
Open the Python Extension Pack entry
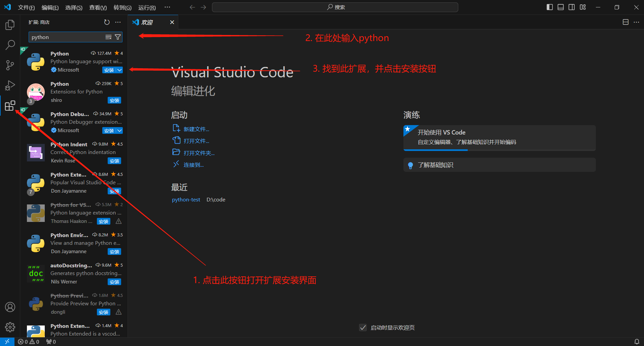coord(74,183)
